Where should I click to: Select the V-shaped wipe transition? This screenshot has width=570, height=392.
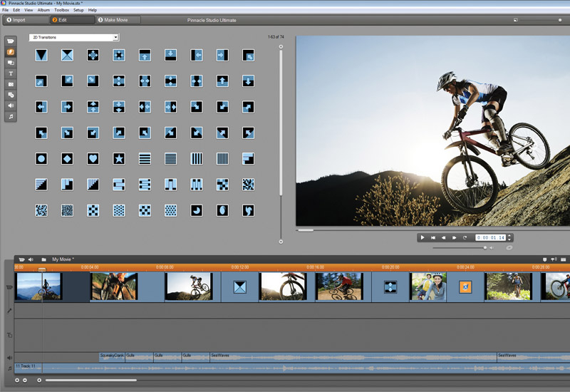pyautogui.click(x=41, y=56)
